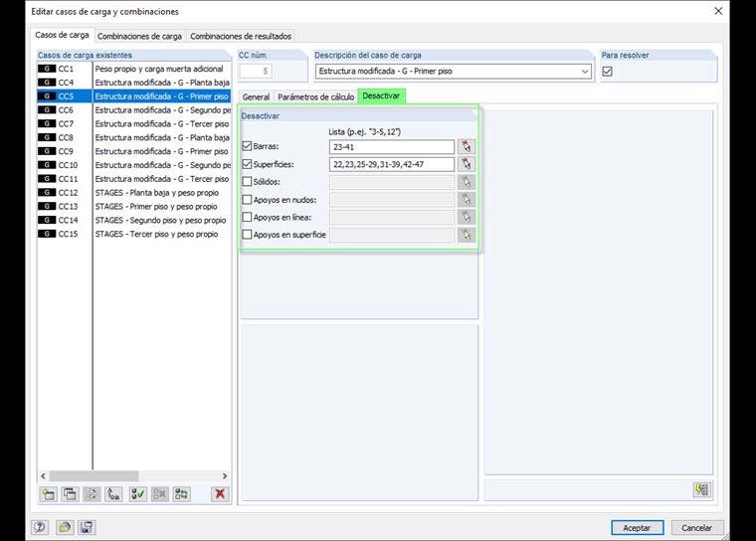Image resolution: width=756 pixels, height=541 pixels.
Task: Click the horizontal scrollbar thumb of the case list
Action: [x=94, y=476]
